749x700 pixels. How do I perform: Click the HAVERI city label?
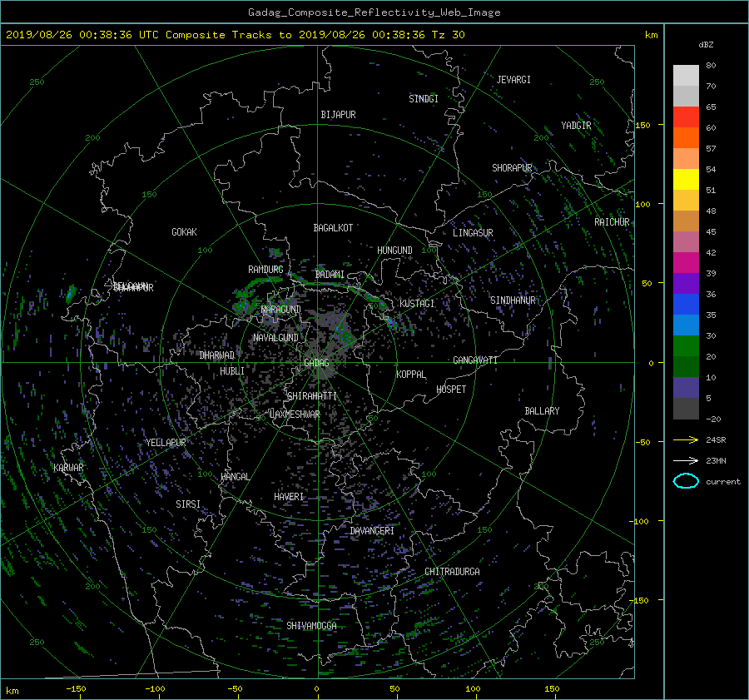tap(289, 497)
